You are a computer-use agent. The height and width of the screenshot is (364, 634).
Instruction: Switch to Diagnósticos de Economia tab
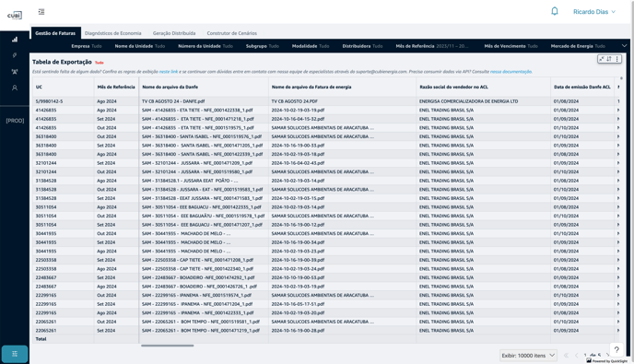(112, 33)
